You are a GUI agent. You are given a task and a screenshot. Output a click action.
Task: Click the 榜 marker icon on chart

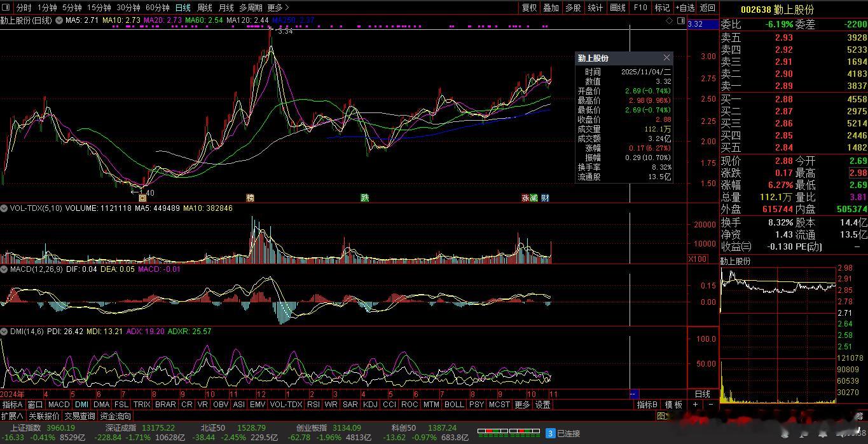250,198
